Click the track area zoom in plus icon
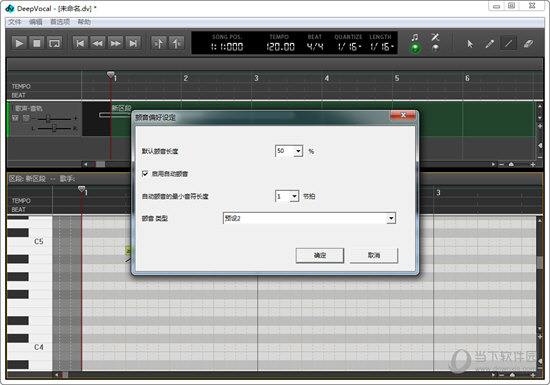 click(x=533, y=164)
